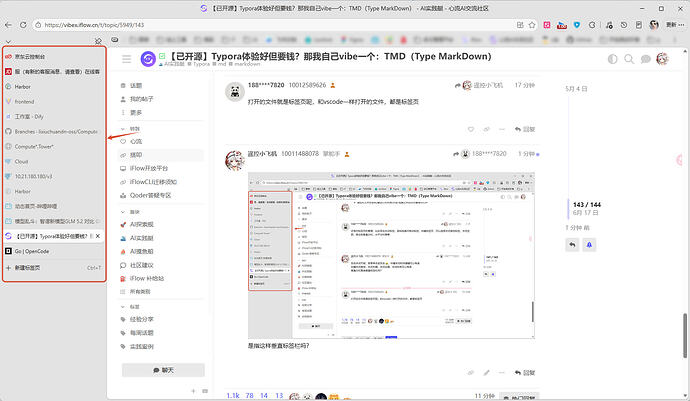Viewport: 690px width, 401px height.
Task: Go back to the previous page
Action: click(8, 25)
